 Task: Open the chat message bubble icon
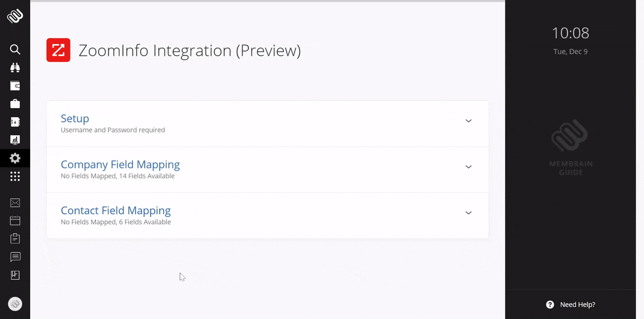[x=15, y=257]
